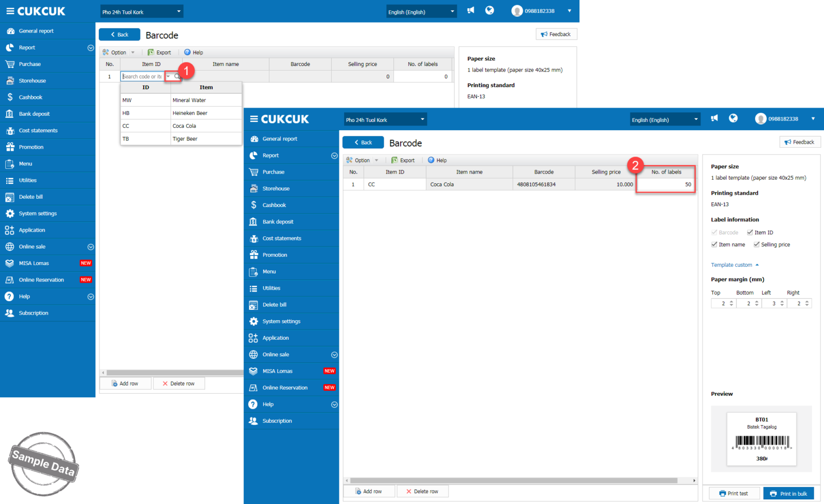The height and width of the screenshot is (504, 824).
Task: Click the announcements megaphone icon in the front header
Action: (714, 118)
